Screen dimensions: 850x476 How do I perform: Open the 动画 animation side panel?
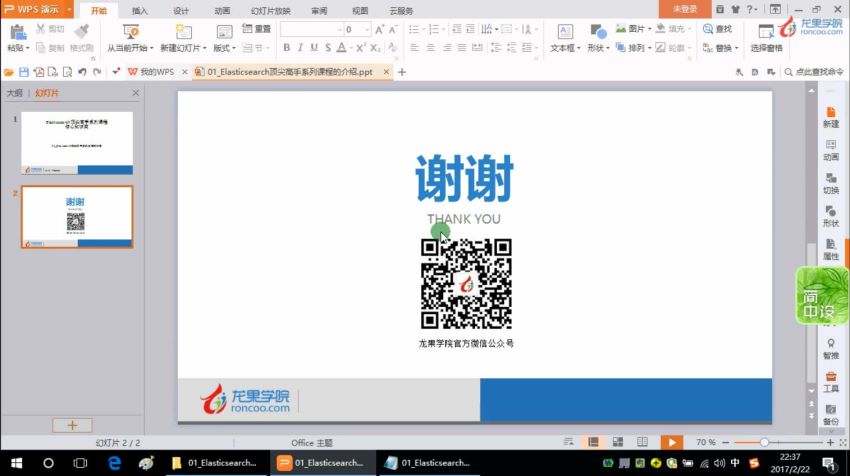pos(830,149)
